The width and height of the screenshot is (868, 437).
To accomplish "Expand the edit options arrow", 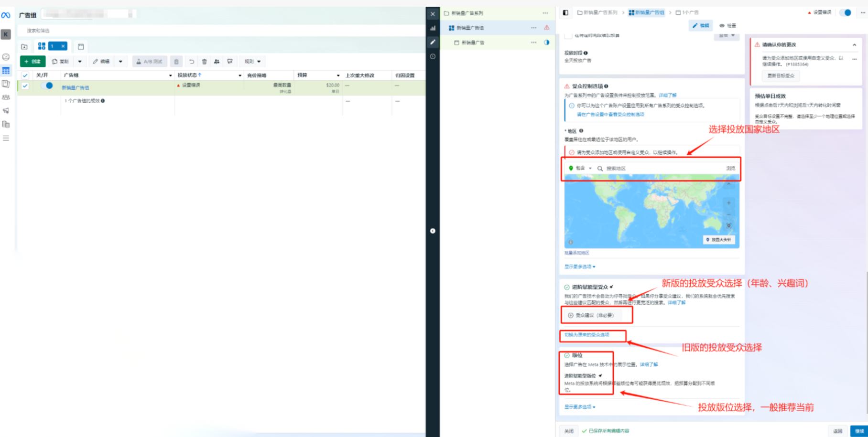I will click(120, 62).
